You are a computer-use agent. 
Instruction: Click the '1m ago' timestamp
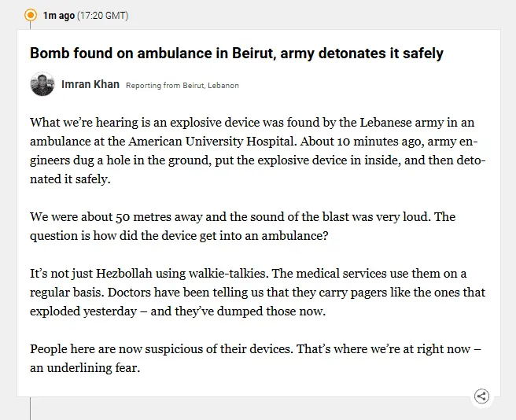tap(58, 16)
